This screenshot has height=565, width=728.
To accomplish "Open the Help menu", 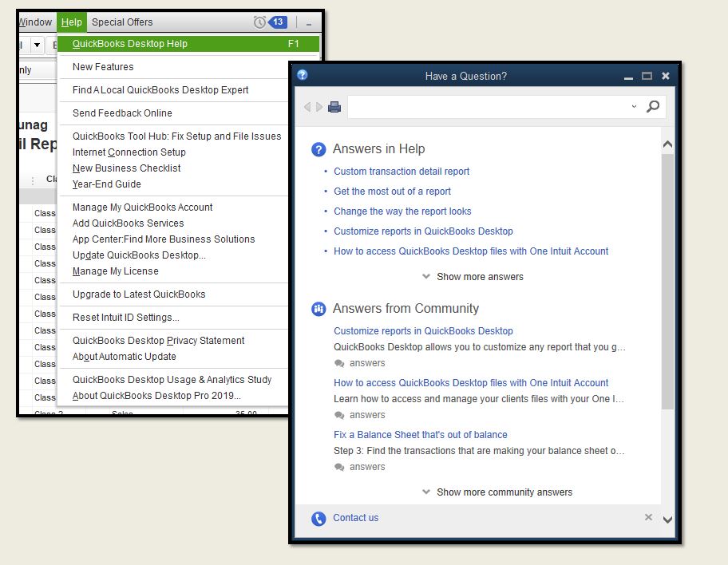I will click(x=72, y=22).
